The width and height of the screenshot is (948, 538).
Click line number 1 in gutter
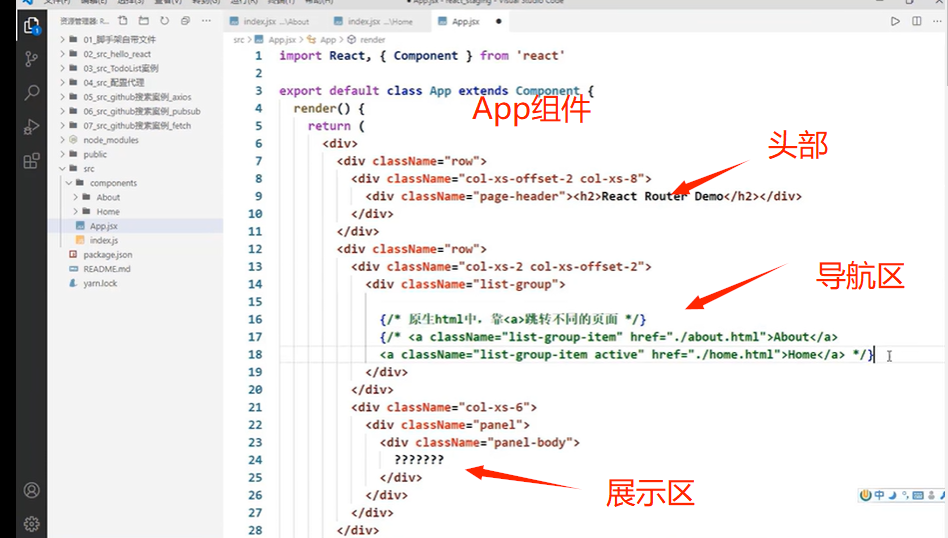[259, 56]
